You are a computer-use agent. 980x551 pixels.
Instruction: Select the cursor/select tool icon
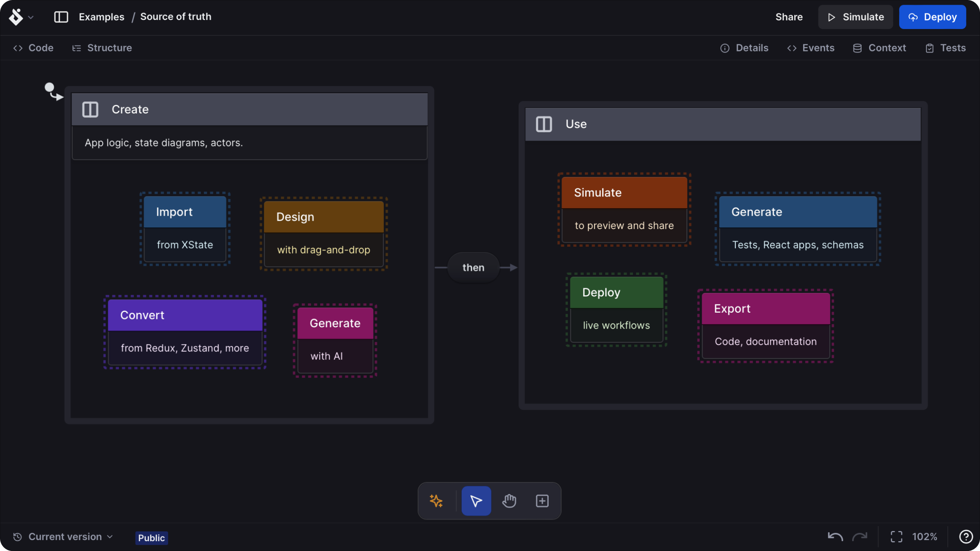(x=476, y=500)
